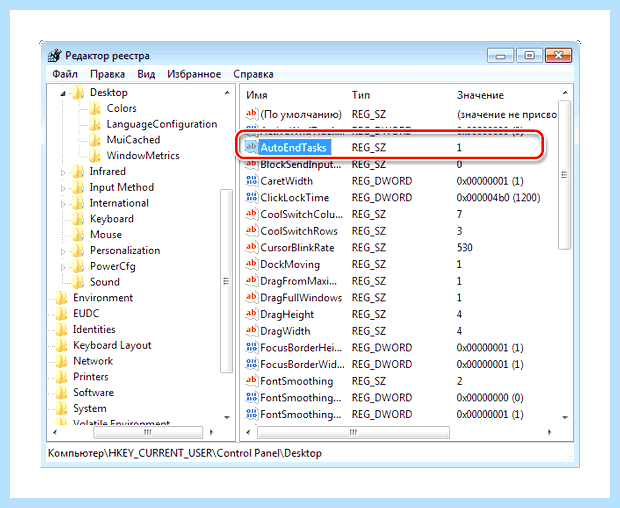This screenshot has height=508, width=620.
Task: Click the Mouse folder icon
Action: [x=78, y=235]
